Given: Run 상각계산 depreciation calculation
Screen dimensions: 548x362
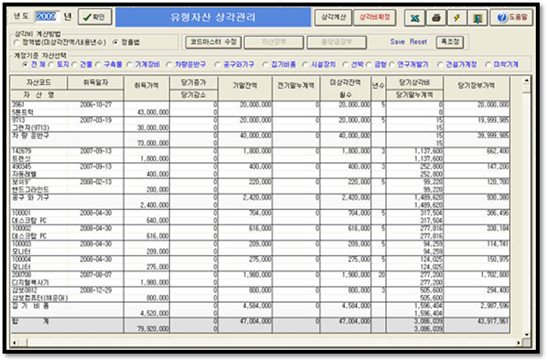Looking at the screenshot, I should pyautogui.click(x=333, y=17).
